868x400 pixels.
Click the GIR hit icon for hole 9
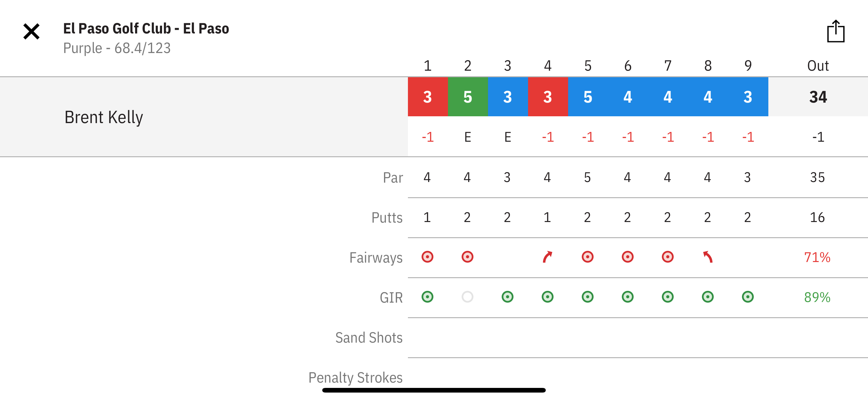748,297
